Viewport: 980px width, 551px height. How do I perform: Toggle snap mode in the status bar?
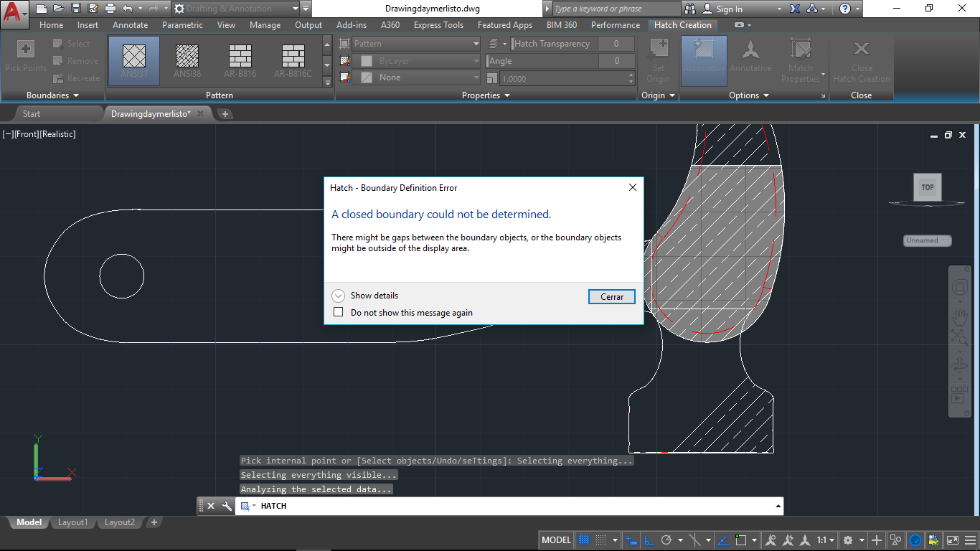click(601, 540)
